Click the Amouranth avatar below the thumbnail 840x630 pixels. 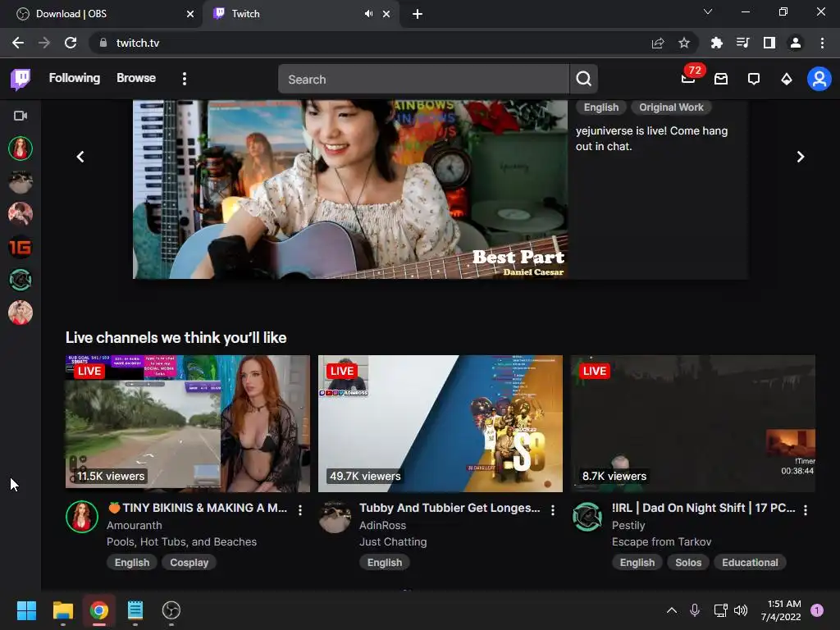point(82,517)
